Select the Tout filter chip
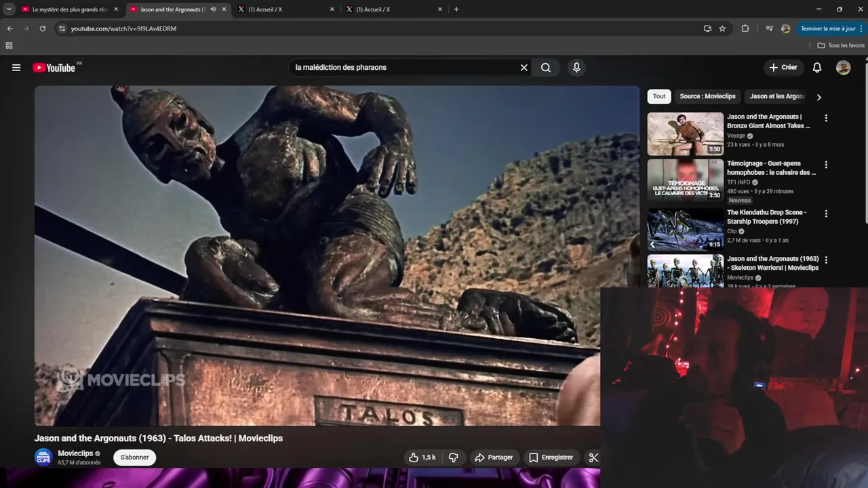Image resolution: width=868 pixels, height=488 pixels. [x=659, y=96]
